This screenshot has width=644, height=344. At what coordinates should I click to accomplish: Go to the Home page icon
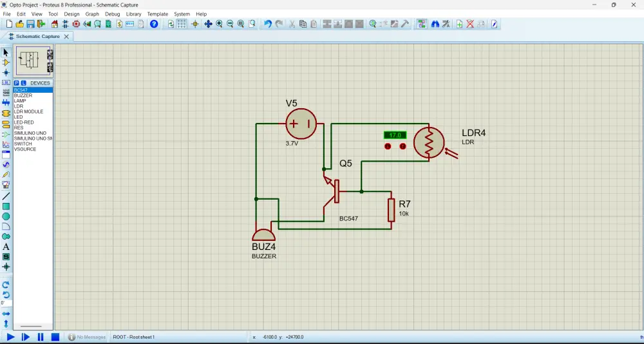(x=55, y=24)
